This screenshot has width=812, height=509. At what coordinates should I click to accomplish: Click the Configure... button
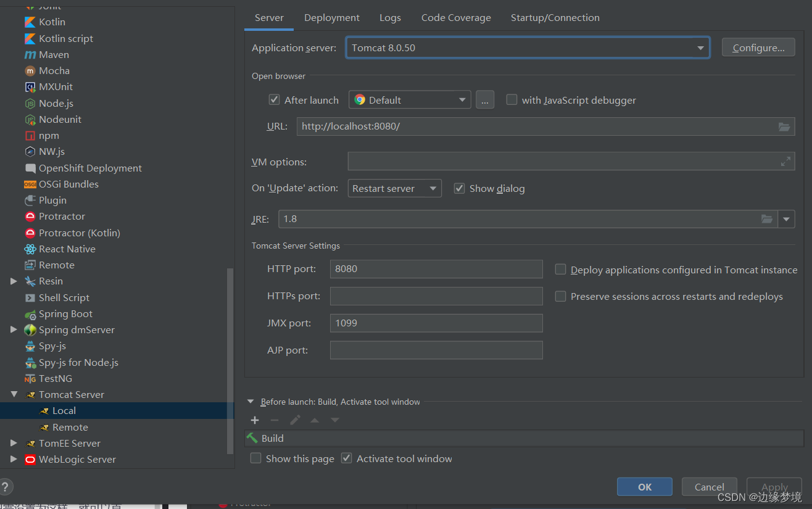coord(758,48)
